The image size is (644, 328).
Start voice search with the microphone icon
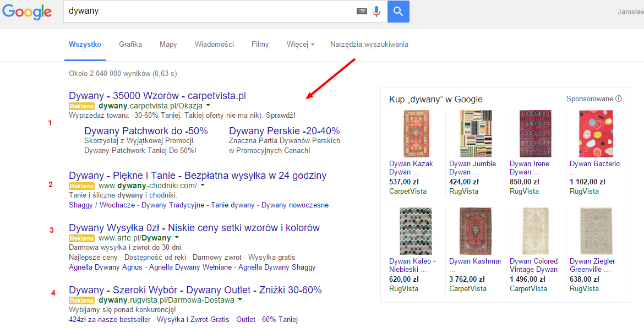coord(376,12)
